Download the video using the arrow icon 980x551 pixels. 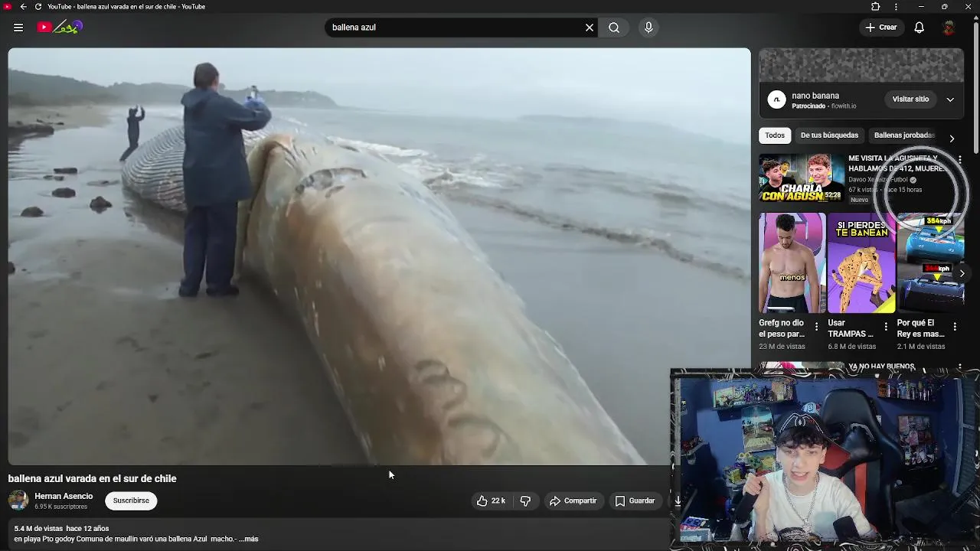pos(677,500)
